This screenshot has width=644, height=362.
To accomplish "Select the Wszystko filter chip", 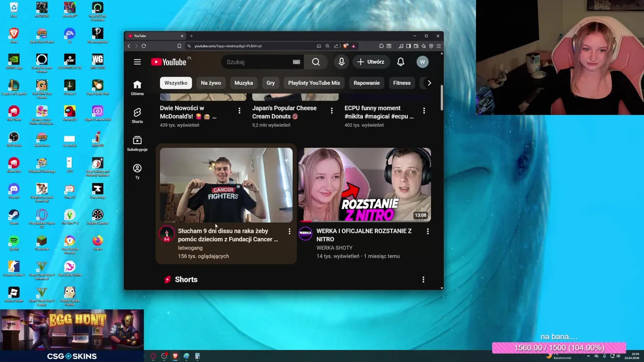I will coord(176,83).
